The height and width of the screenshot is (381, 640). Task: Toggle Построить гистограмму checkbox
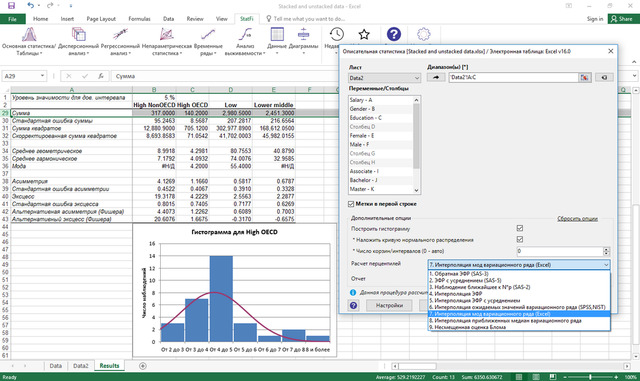point(520,228)
